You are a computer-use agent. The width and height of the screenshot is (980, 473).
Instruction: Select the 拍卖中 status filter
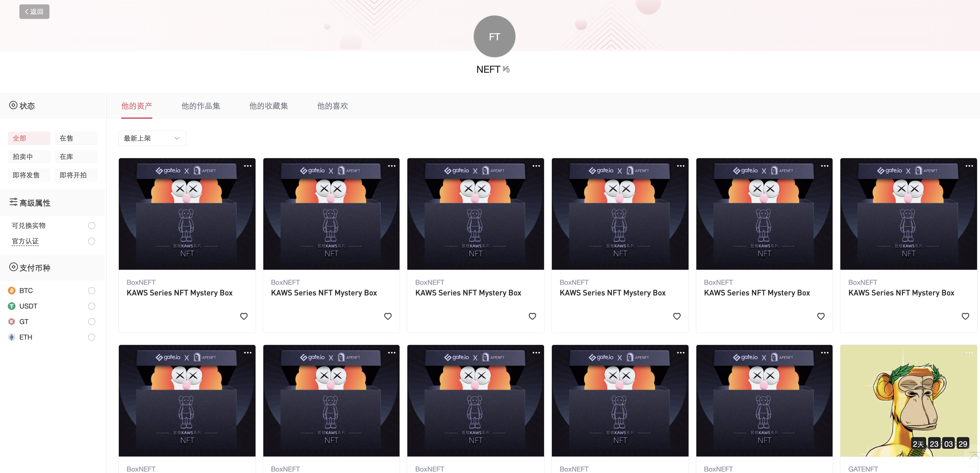point(29,156)
